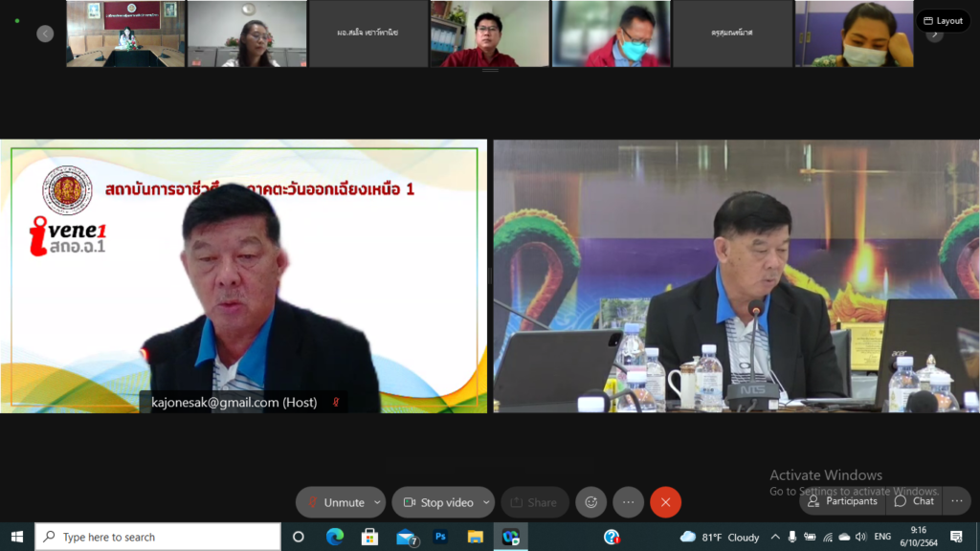The image size is (980, 551).
Task: Stop video in the meeting toolbar
Action: coord(438,502)
